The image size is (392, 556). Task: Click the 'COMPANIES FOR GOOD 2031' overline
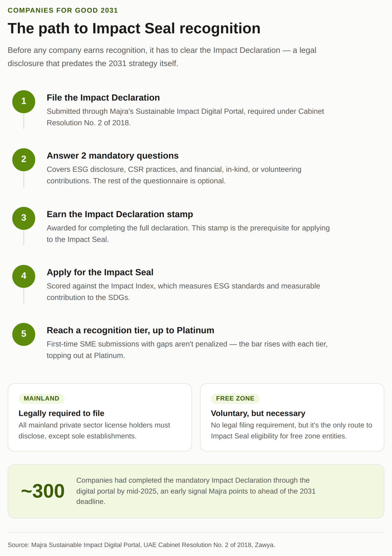[63, 10]
